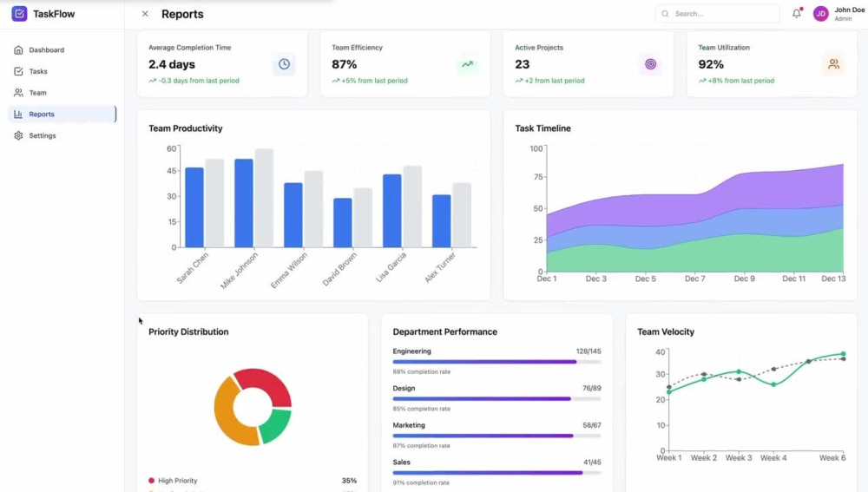Click the 'Department Performance' heading

click(x=445, y=332)
